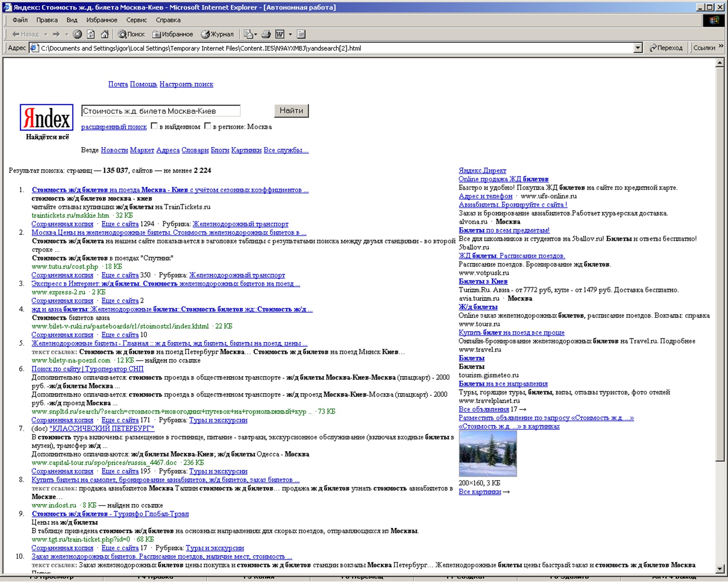Click the Print toolbar icon
This screenshot has height=582, width=728.
266,34
